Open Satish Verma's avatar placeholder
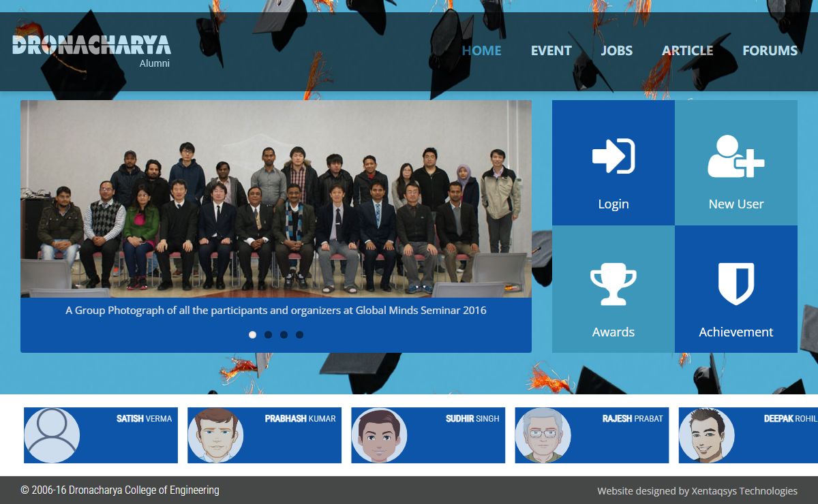Image resolution: width=818 pixels, height=504 pixels. [52, 435]
